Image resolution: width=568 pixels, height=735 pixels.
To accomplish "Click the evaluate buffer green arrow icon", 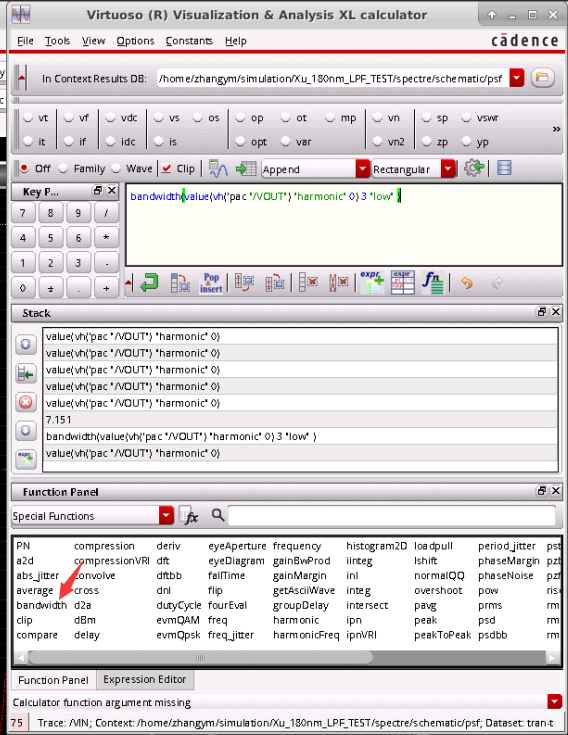I will click(x=149, y=283).
